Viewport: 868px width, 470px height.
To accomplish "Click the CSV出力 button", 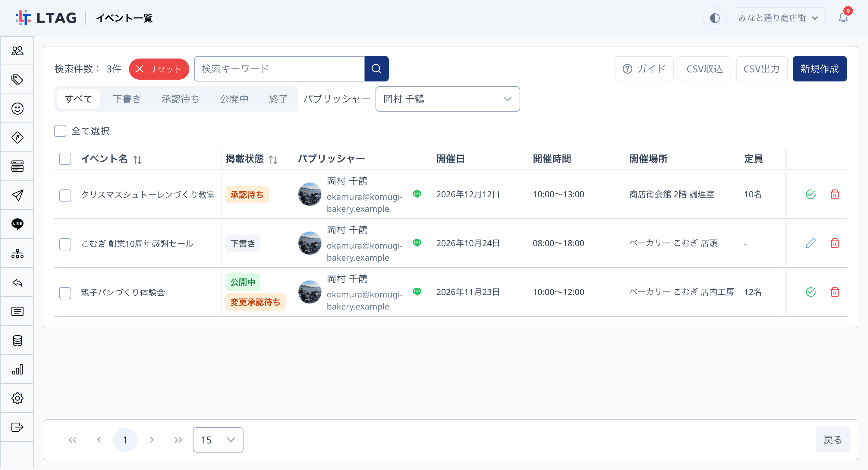I will pos(762,69).
